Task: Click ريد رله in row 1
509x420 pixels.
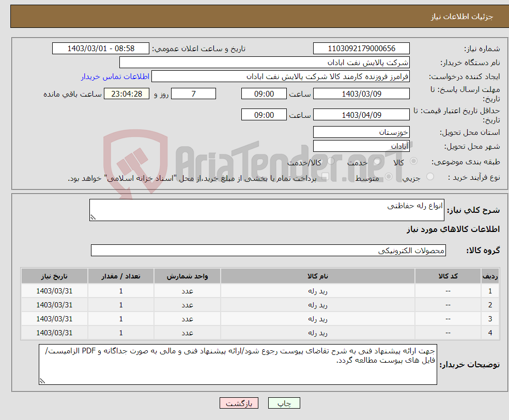Action: [x=318, y=291]
